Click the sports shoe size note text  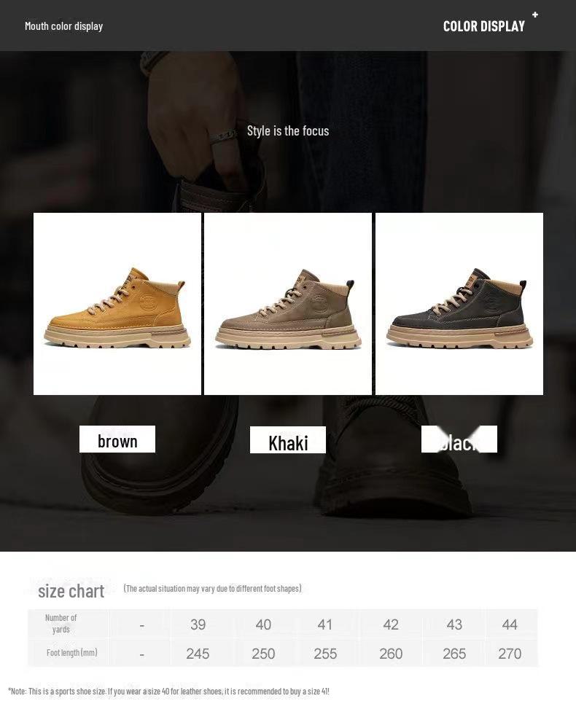click(x=168, y=692)
